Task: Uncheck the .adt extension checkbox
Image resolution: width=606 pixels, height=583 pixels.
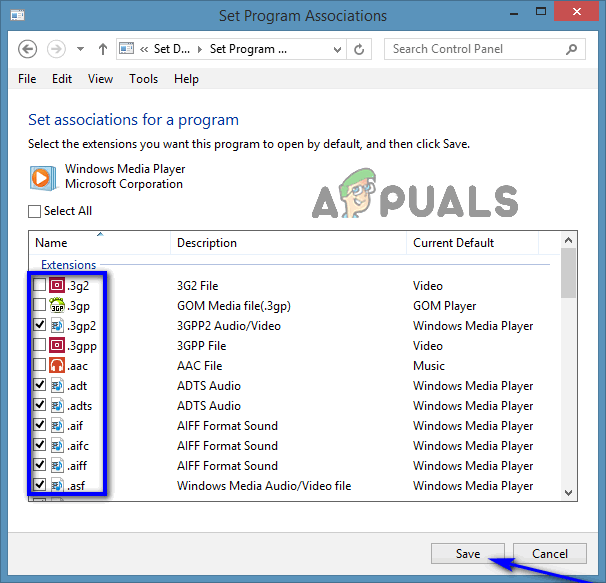Action: (x=39, y=385)
